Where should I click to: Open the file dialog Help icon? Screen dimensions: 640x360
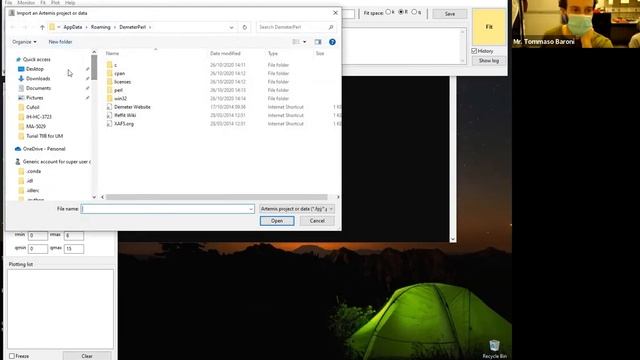tap(332, 42)
